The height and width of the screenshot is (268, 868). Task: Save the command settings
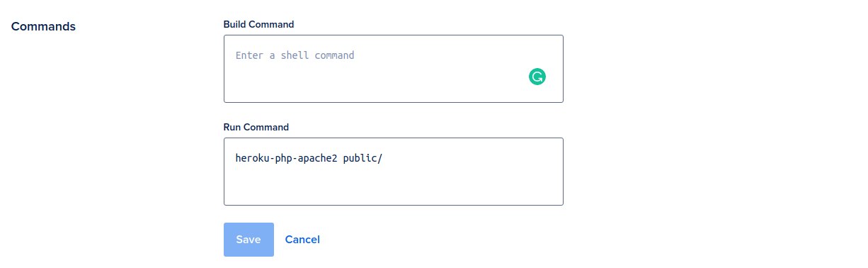click(x=249, y=240)
